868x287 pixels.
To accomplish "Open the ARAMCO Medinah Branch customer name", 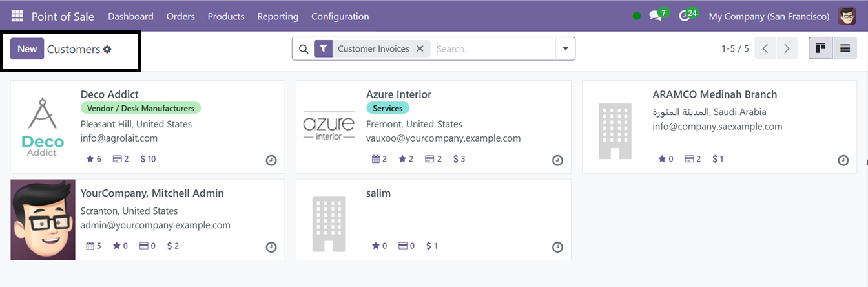I will (x=715, y=94).
